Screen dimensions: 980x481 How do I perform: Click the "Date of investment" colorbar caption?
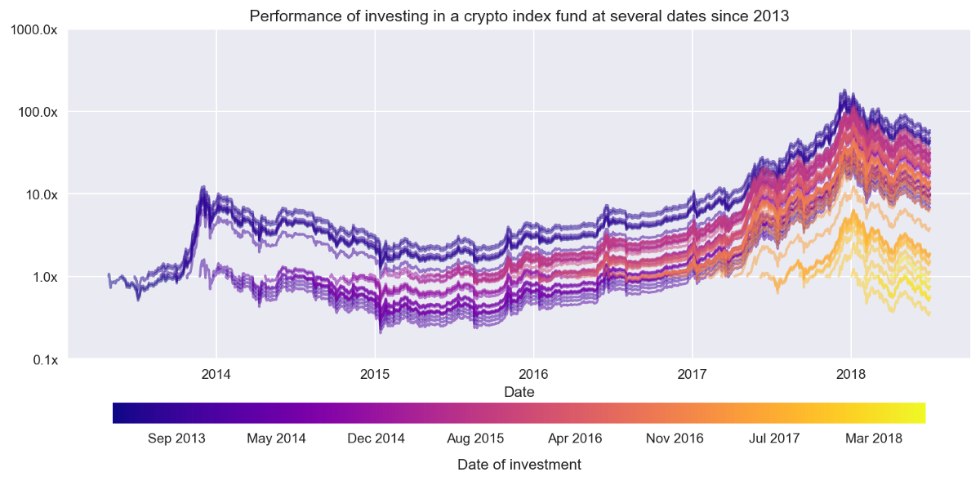click(x=519, y=465)
